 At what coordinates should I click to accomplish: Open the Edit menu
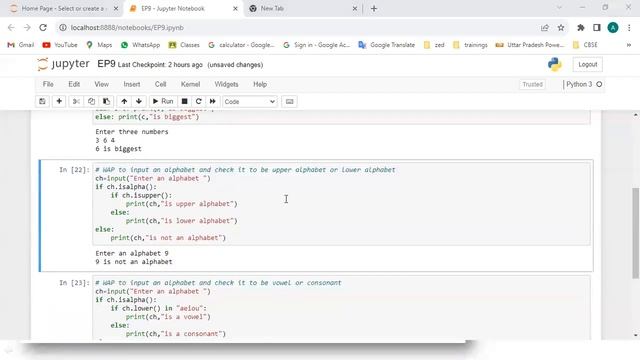pos(74,84)
